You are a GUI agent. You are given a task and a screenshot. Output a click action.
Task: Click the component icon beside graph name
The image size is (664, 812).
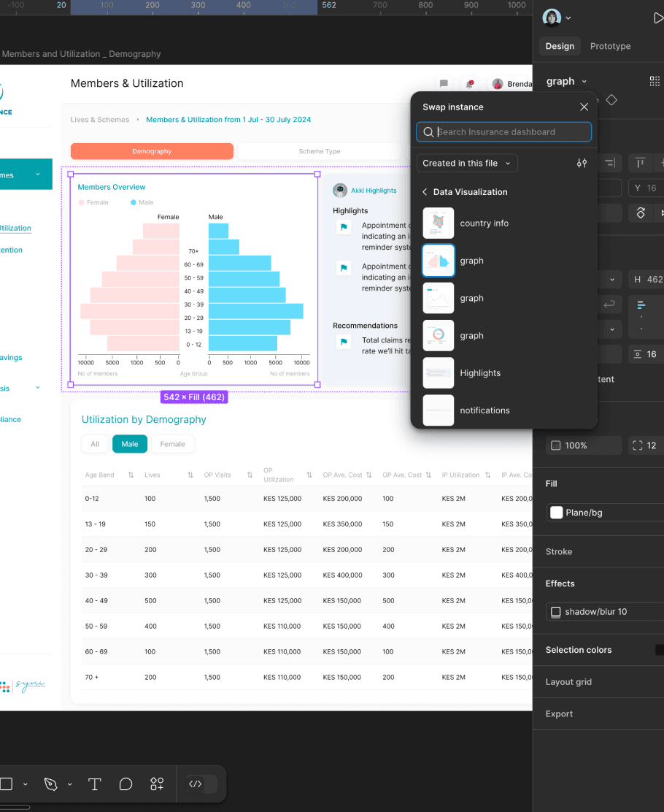655,80
